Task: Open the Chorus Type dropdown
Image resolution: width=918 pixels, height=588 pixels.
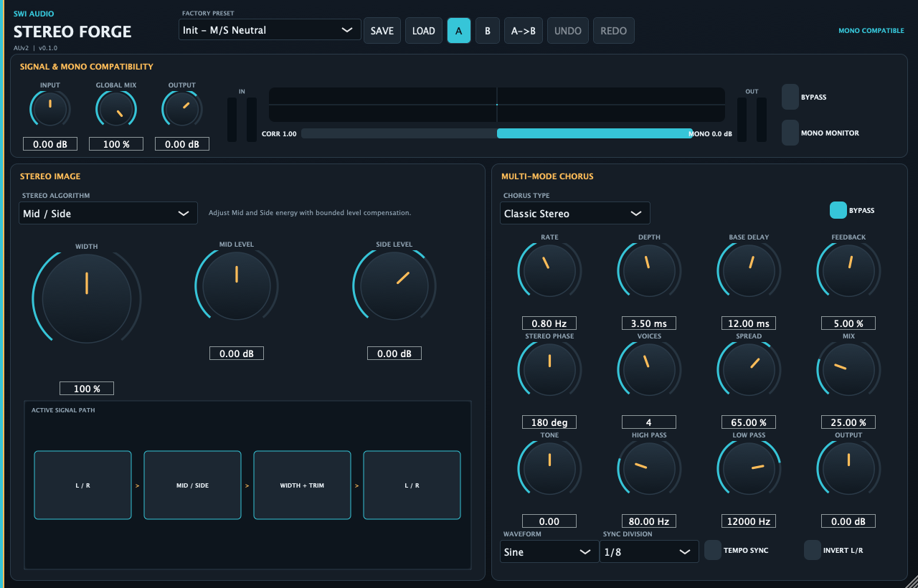Action: pos(575,213)
